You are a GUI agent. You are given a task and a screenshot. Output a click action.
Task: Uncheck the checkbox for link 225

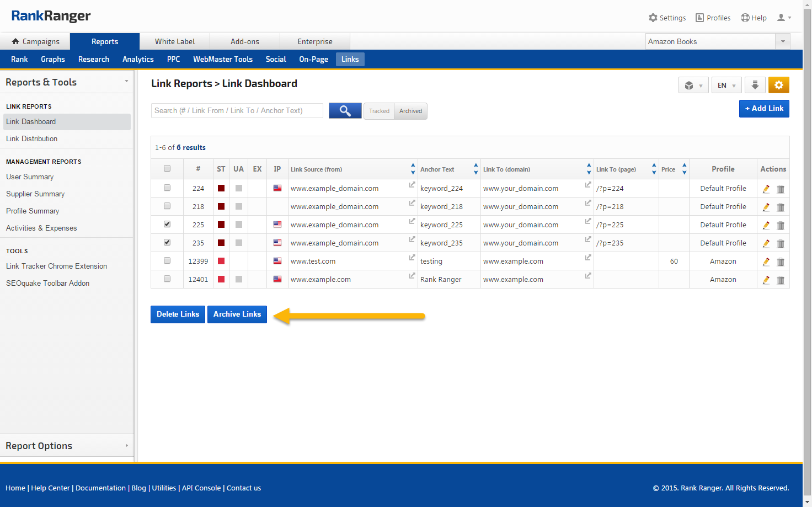pos(167,225)
